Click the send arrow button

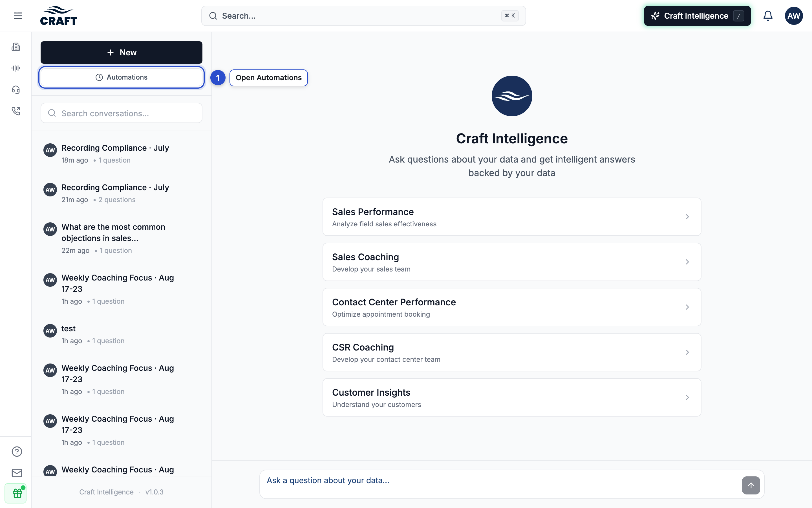(x=751, y=485)
